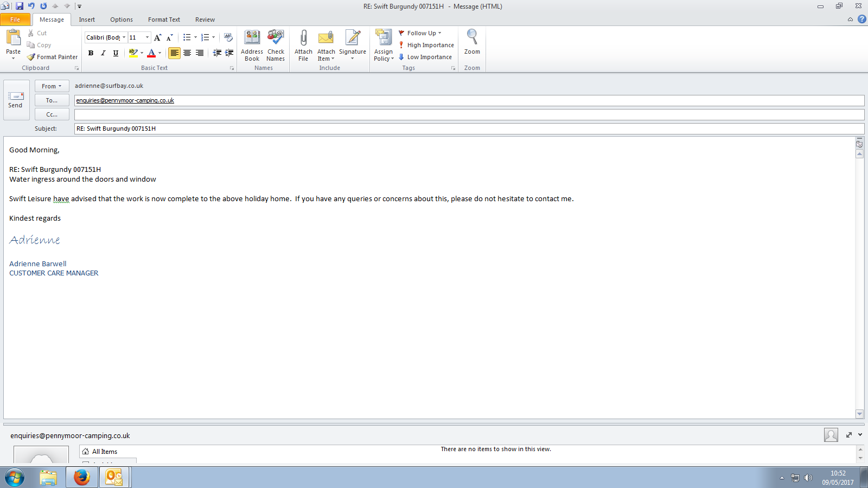The height and width of the screenshot is (488, 868).
Task: Open the Basic Text dialog launcher
Action: pyautogui.click(x=232, y=68)
